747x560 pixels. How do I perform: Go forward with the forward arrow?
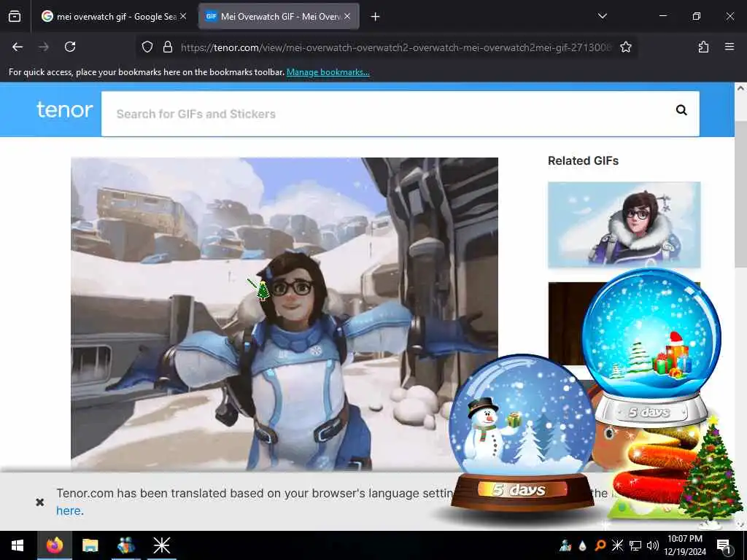point(44,47)
